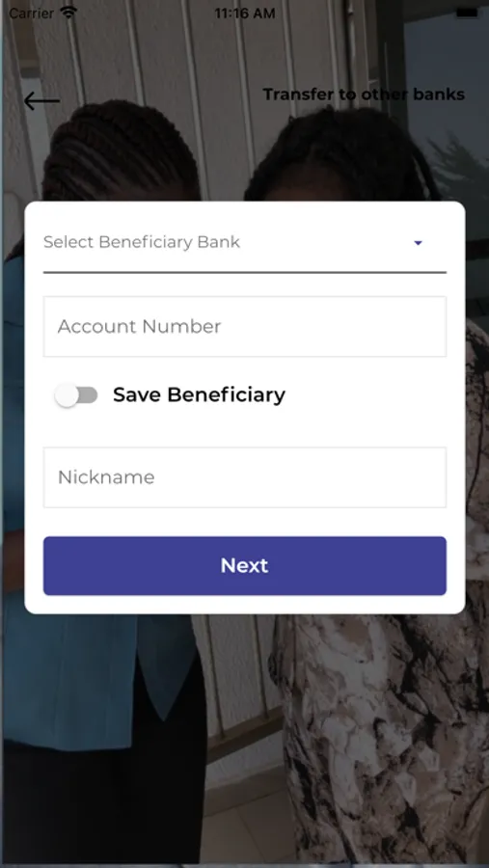Tap the white knob of Save Beneficiary switch

click(x=67, y=395)
